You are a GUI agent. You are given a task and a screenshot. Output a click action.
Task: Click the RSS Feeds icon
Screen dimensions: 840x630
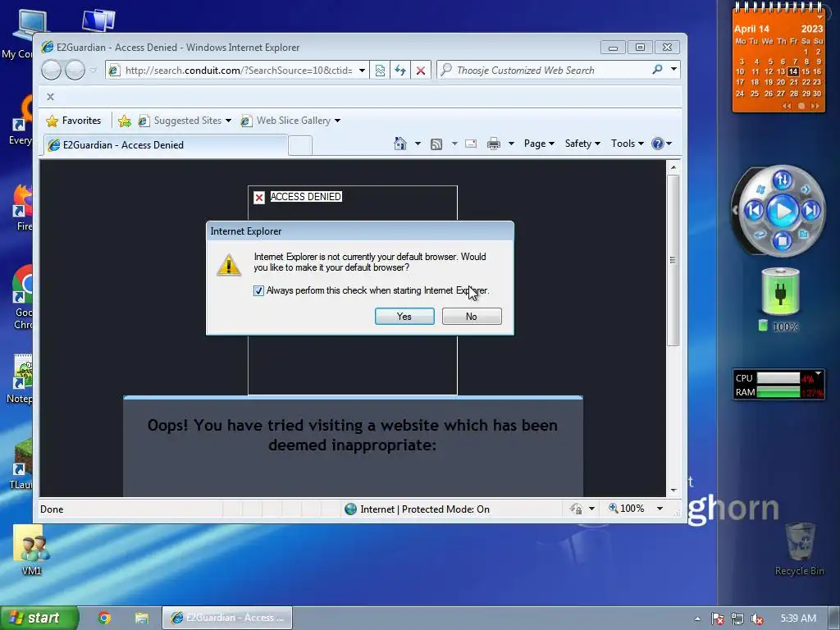(436, 144)
